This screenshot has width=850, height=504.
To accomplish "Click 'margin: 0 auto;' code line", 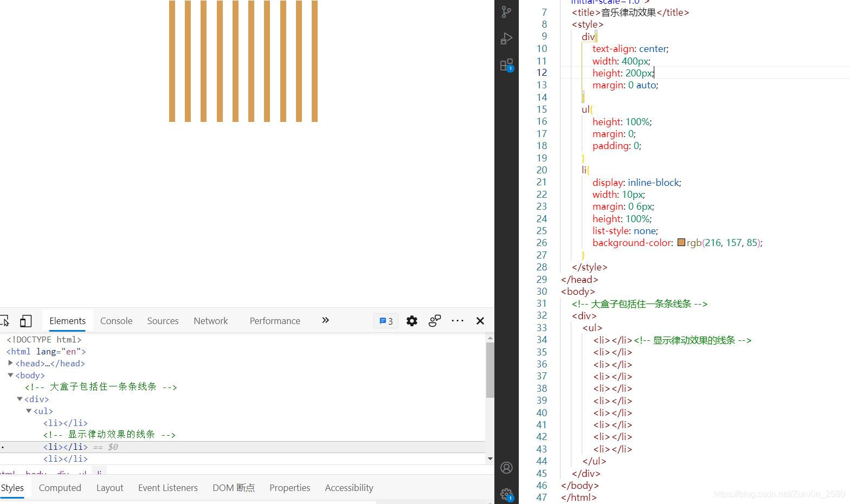I will (x=625, y=85).
